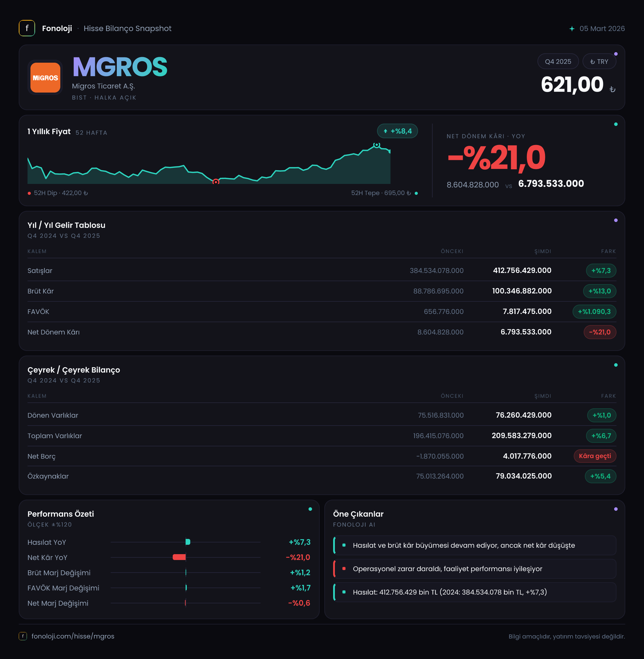Click the Özkaynaklar current value 79.034.025.000
644x659 pixels.
(524, 476)
